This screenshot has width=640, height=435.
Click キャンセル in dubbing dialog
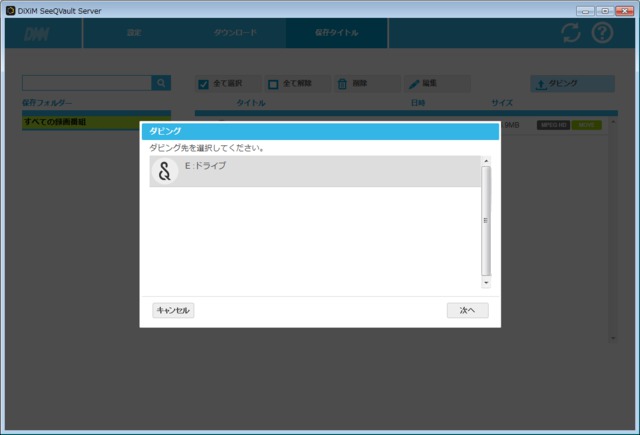tap(173, 310)
